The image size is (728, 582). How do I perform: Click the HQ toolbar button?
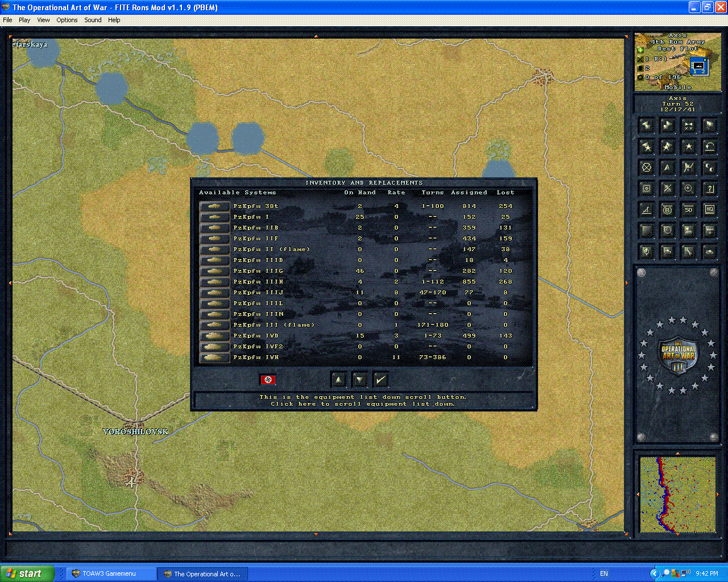[x=709, y=210]
